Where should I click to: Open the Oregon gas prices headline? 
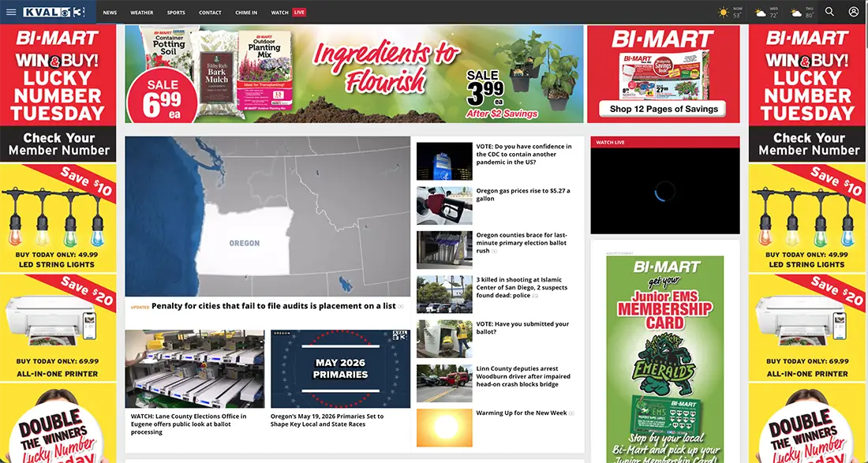(522, 195)
